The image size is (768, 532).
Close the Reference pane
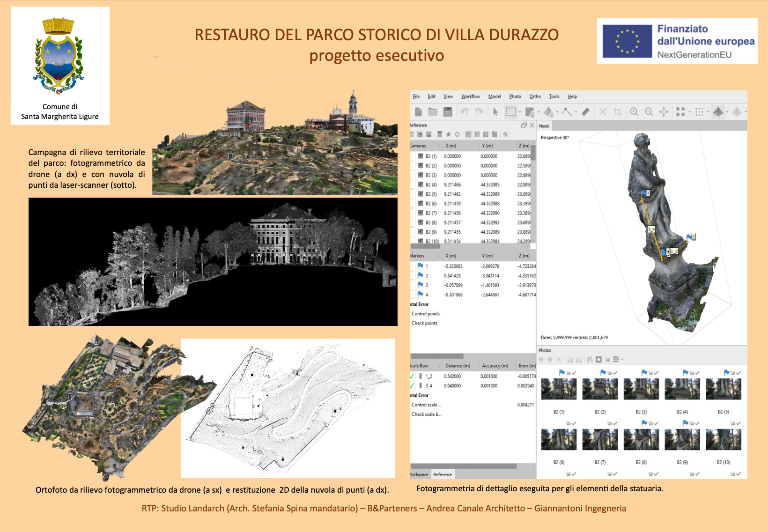(532, 125)
